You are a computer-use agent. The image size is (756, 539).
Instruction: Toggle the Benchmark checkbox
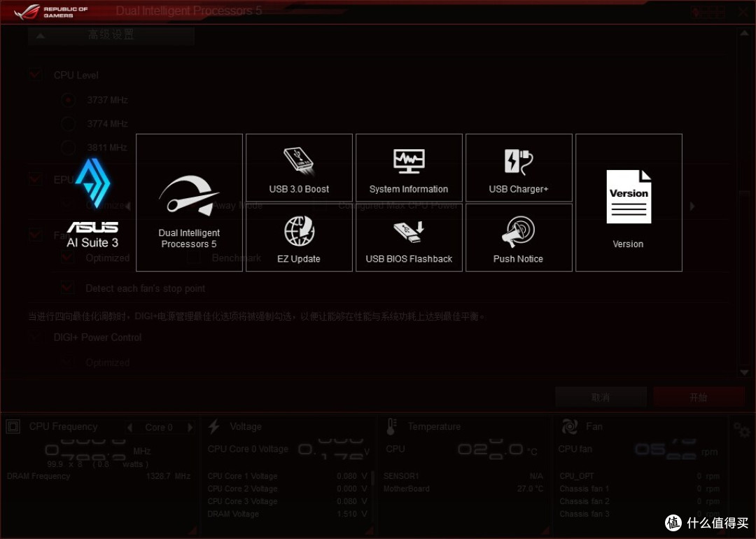pyautogui.click(x=194, y=258)
